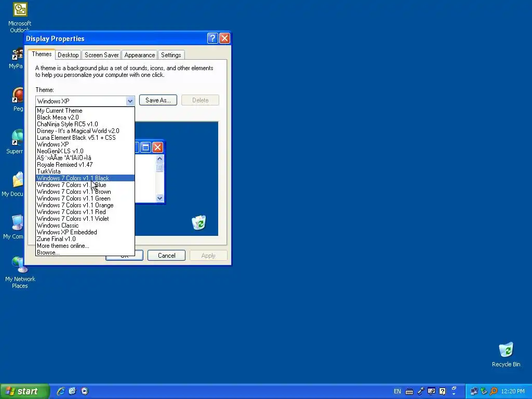Click the network connection tray icon
532x399 pixels.
point(474,391)
